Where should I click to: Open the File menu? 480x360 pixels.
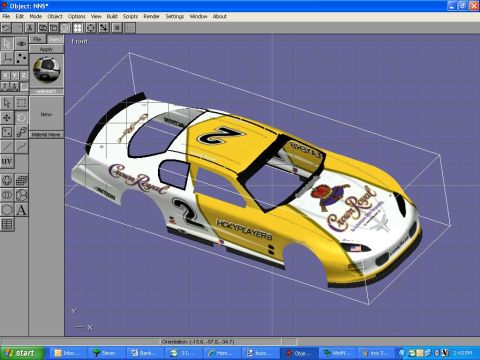tap(6, 16)
